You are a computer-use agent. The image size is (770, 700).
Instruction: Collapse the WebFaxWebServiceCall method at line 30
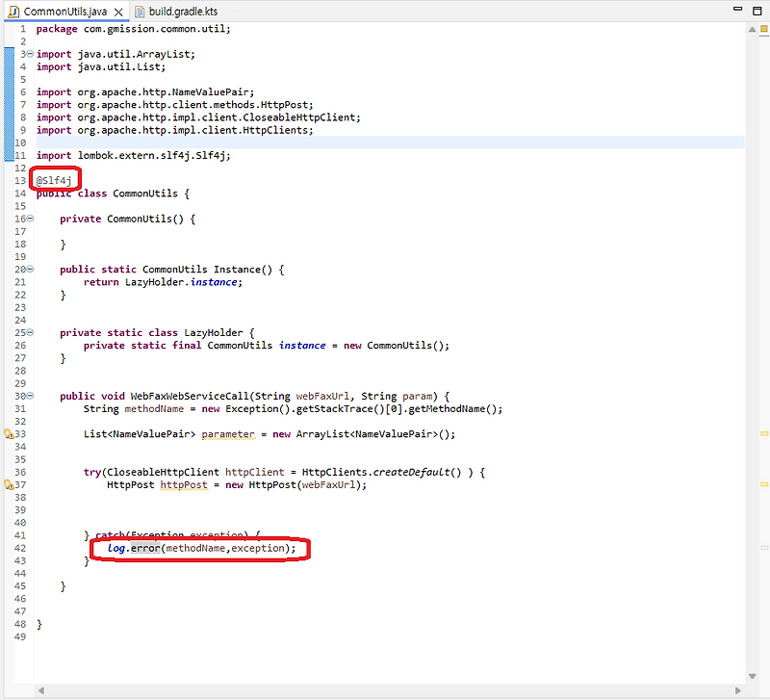(30, 396)
